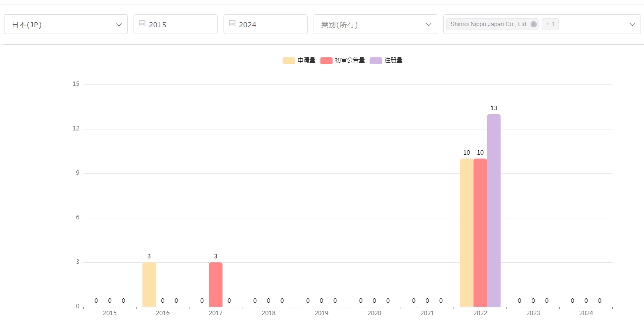Screen dimensions: 644x330
Task: Remove the Shinroi Nippo Japan Co tag
Action: (x=533, y=24)
